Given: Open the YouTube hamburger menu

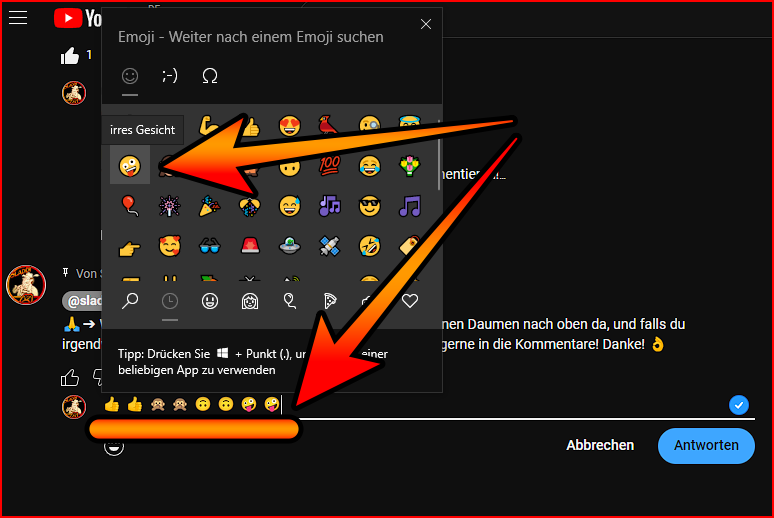Looking at the screenshot, I should coord(18,18).
